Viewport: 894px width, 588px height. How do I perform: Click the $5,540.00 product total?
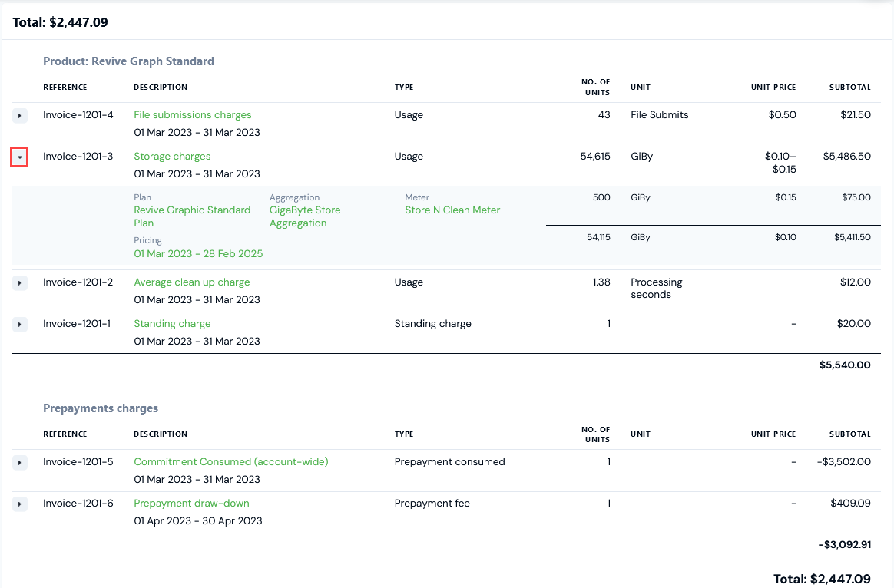click(x=845, y=365)
